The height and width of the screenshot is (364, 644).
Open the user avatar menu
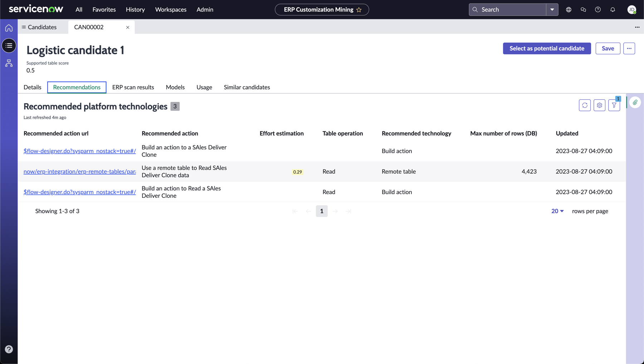[632, 10]
